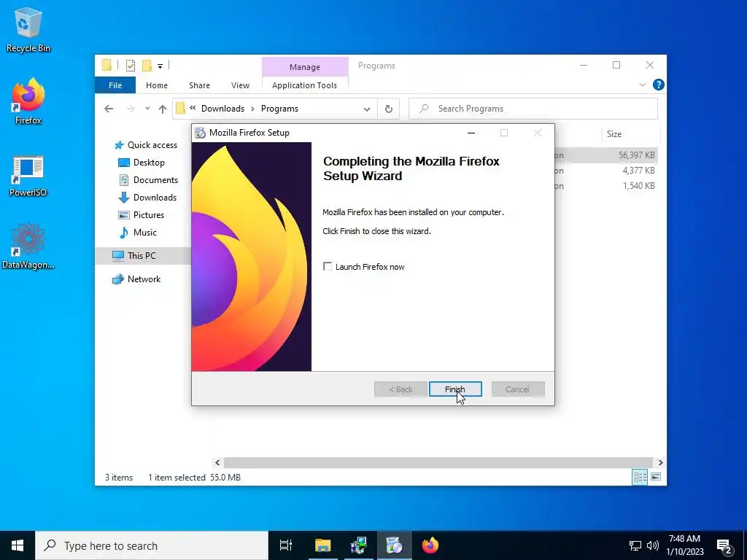This screenshot has width=747, height=560.
Task: Expand hidden path chevrons in address bar
Action: (x=193, y=108)
